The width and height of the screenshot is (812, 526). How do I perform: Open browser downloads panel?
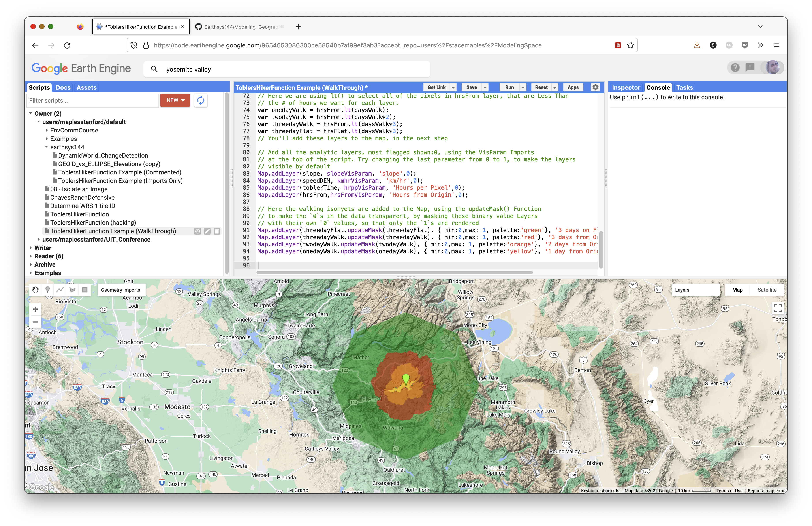tap(697, 45)
